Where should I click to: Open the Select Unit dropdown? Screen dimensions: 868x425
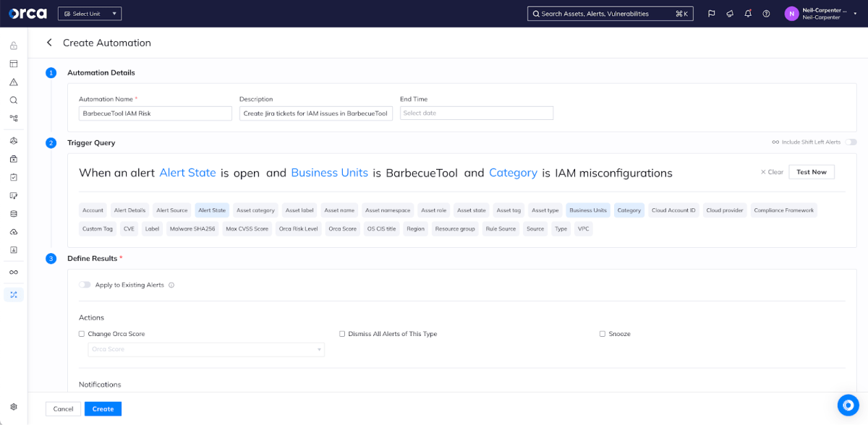click(x=90, y=14)
